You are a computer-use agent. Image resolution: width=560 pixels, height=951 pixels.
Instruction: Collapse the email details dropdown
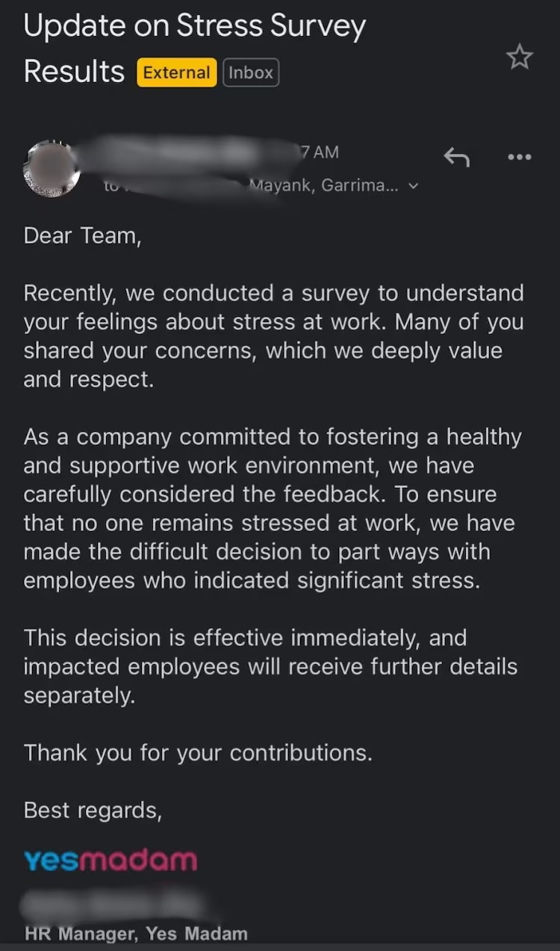point(414,185)
